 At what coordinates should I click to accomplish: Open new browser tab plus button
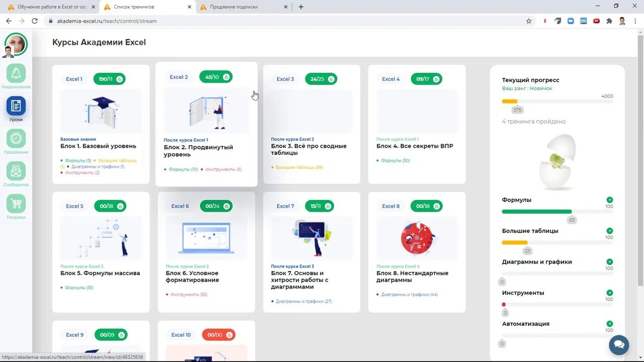[301, 7]
